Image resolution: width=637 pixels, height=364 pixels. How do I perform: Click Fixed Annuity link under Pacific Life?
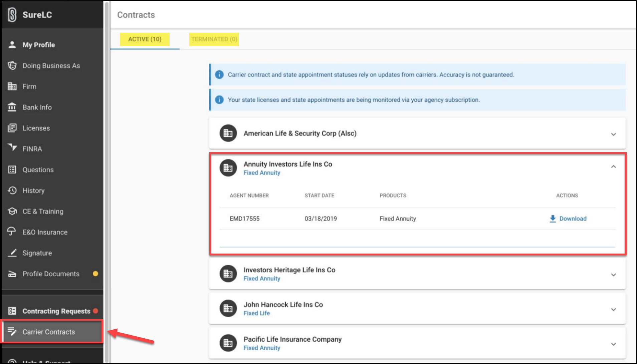coord(262,348)
